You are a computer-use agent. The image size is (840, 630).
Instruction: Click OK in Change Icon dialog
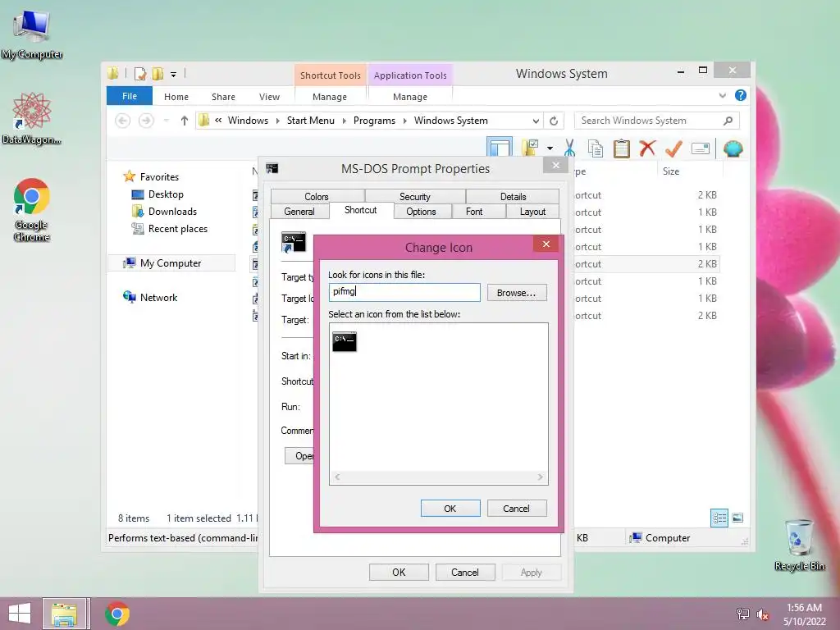tap(450, 509)
